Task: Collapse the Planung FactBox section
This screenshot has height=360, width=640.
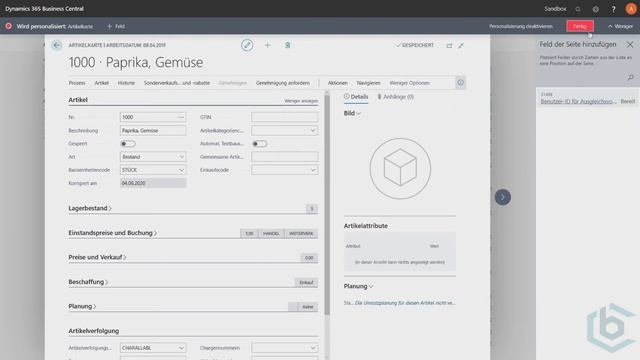Action: point(358,286)
